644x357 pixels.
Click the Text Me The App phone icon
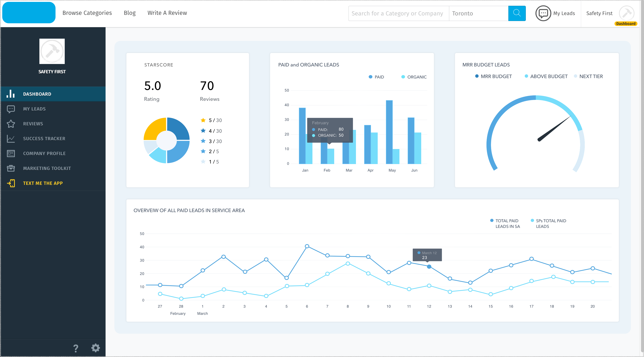[x=11, y=183]
